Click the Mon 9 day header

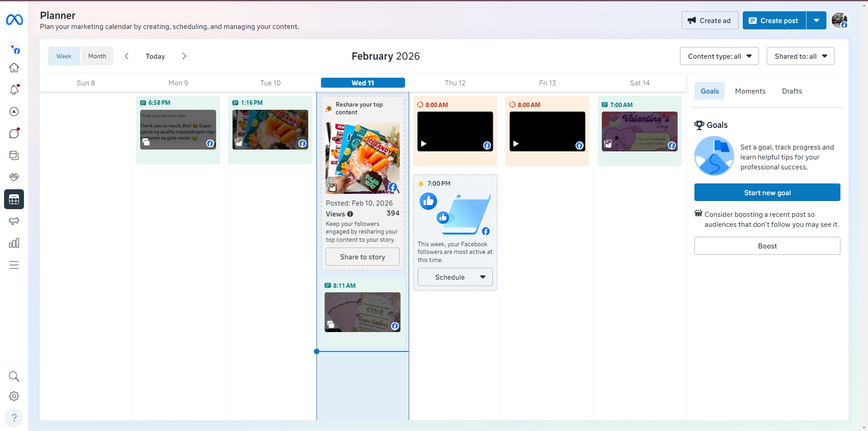pyautogui.click(x=178, y=83)
